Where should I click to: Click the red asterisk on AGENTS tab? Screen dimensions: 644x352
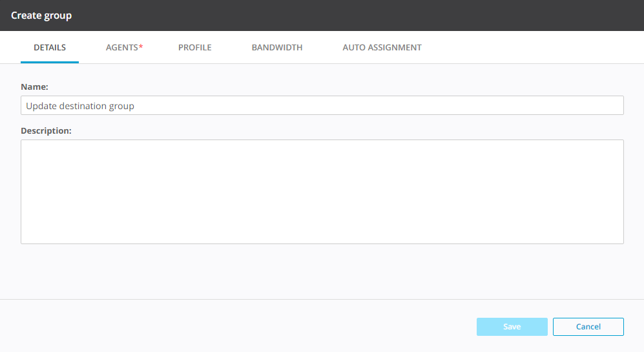141,47
